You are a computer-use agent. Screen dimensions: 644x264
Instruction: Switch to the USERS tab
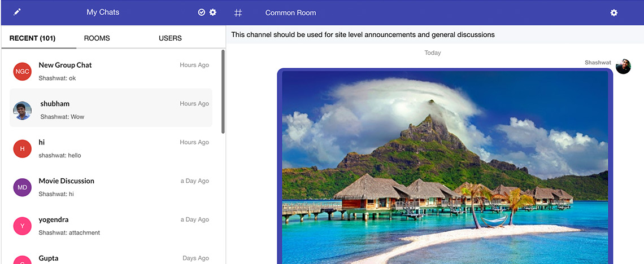(170, 38)
